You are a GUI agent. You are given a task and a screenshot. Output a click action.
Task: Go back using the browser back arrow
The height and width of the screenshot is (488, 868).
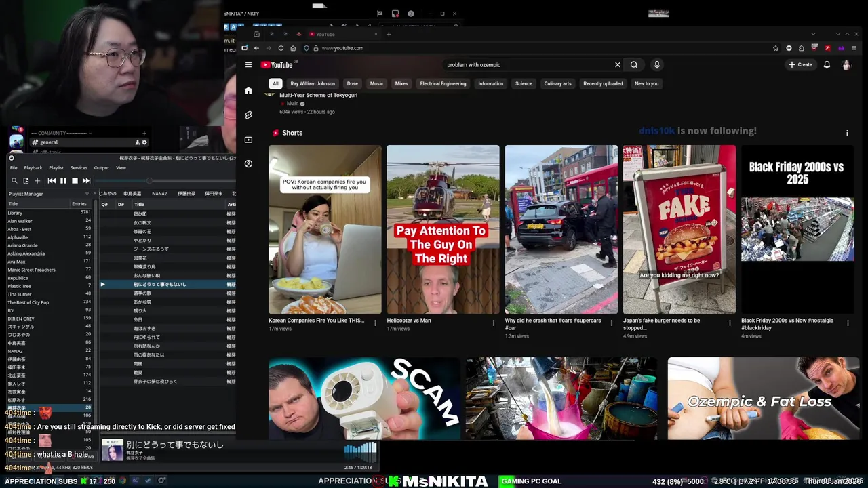click(x=256, y=48)
